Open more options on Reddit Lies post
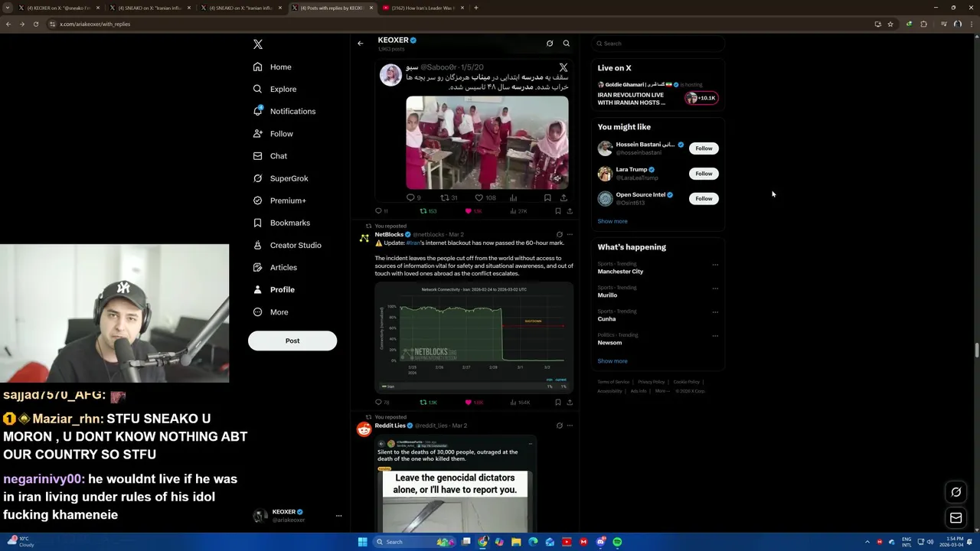 pyautogui.click(x=570, y=425)
